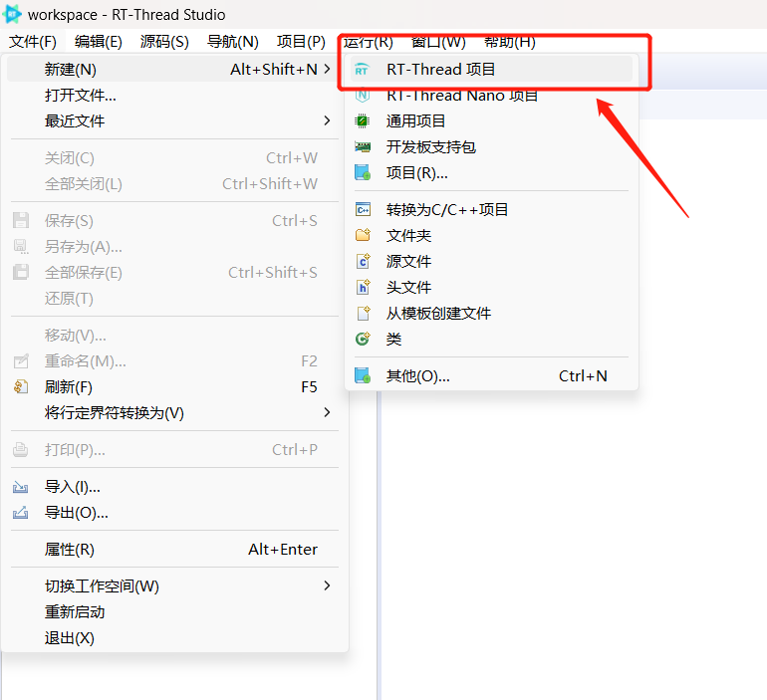Open 属性(R) properties entry
767x700 pixels.
point(172,550)
